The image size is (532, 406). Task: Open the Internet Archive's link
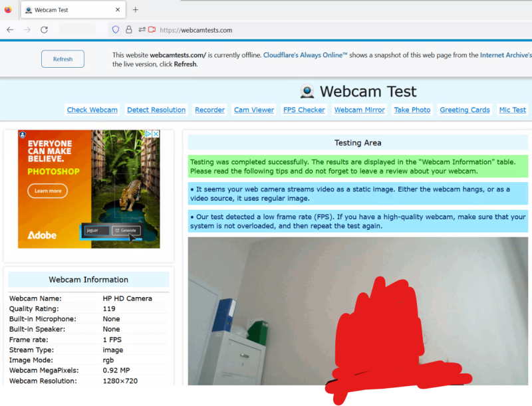pyautogui.click(x=505, y=55)
